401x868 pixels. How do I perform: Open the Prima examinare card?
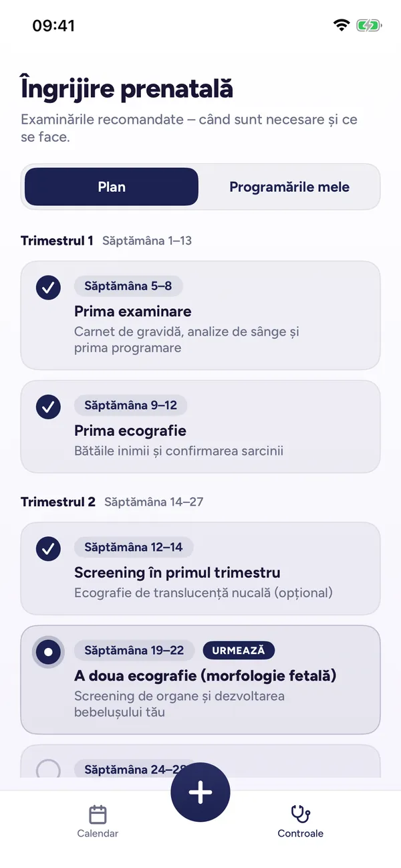click(x=200, y=315)
